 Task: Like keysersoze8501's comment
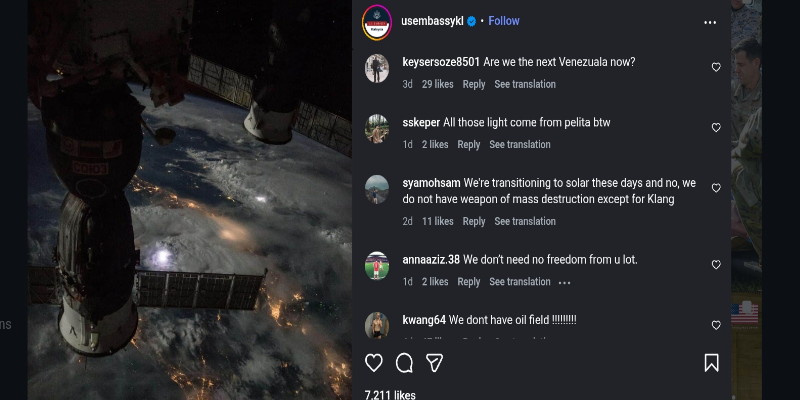coord(716,67)
